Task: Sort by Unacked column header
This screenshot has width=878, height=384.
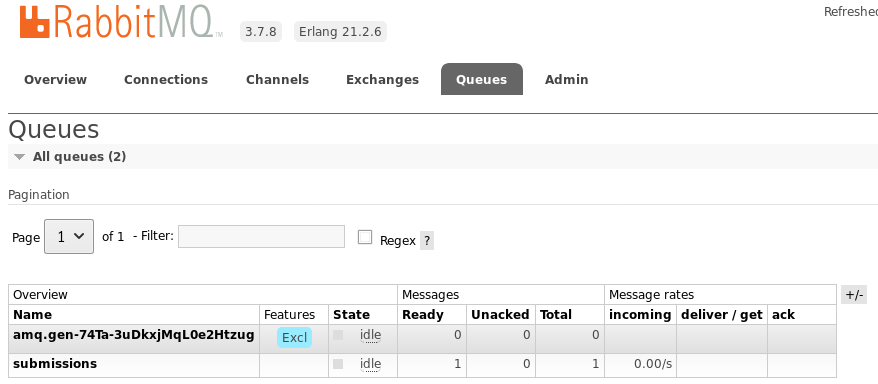Action: (500, 315)
